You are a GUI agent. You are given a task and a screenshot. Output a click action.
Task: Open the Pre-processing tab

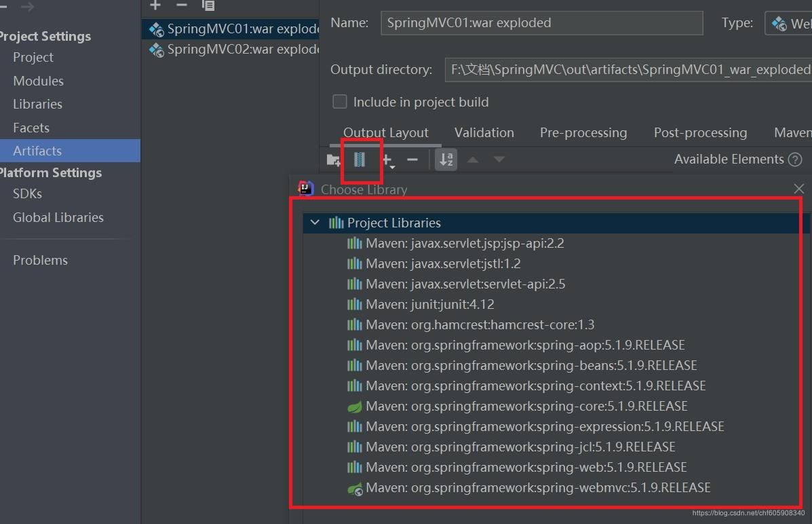(583, 132)
